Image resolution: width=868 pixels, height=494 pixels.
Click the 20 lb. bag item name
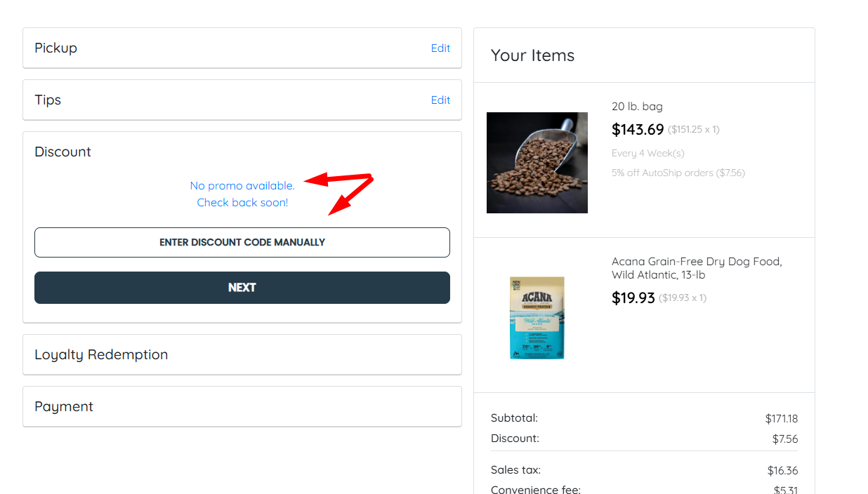point(637,107)
